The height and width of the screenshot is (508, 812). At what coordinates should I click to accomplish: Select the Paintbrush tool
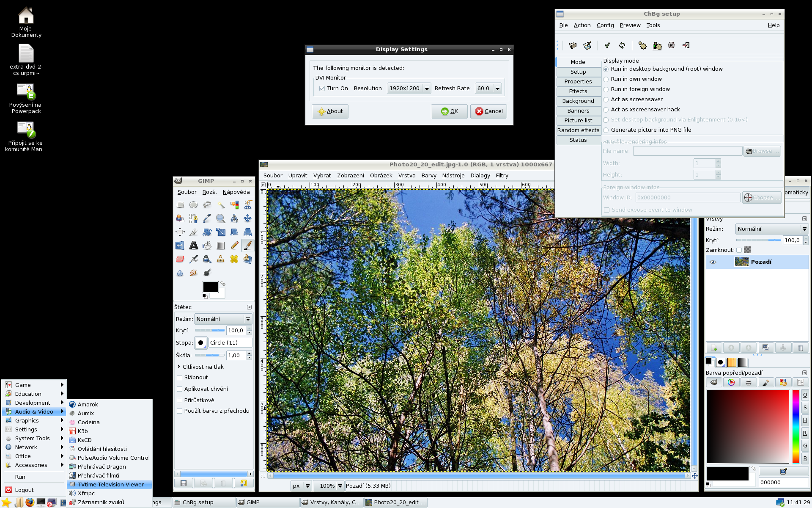[x=248, y=246]
